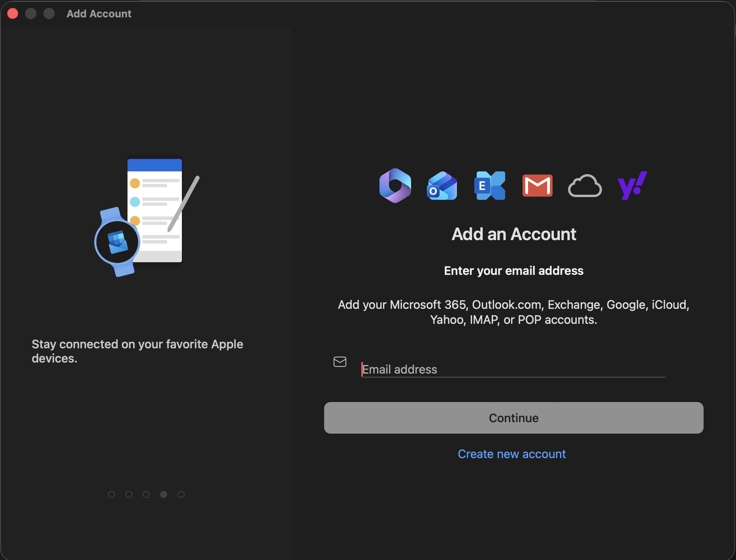Click the envelope icon beside the email field
736x560 pixels.
[x=340, y=362]
